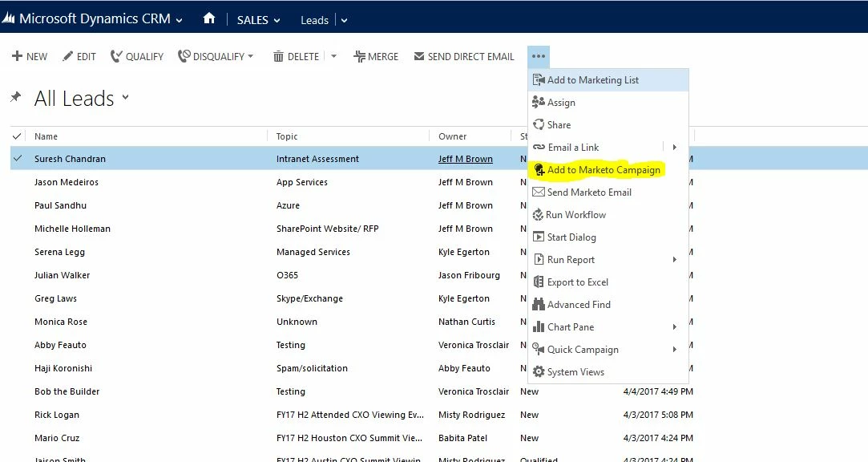Sort by the Owner column header
This screenshot has width=868, height=462.
click(x=452, y=136)
